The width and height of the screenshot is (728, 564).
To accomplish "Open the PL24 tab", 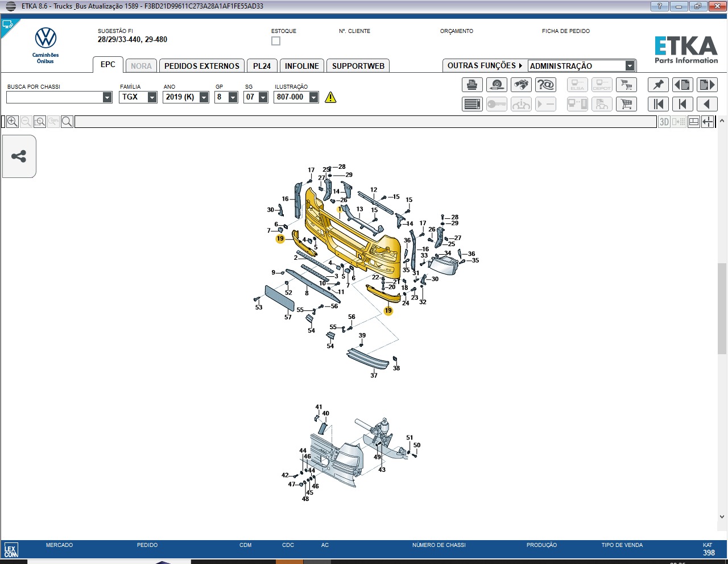I will coord(262,66).
